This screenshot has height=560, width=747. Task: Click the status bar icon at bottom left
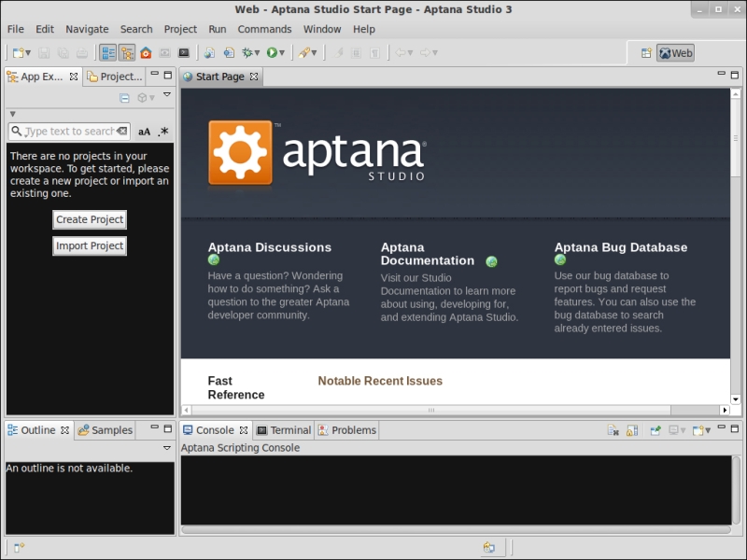pos(19,548)
